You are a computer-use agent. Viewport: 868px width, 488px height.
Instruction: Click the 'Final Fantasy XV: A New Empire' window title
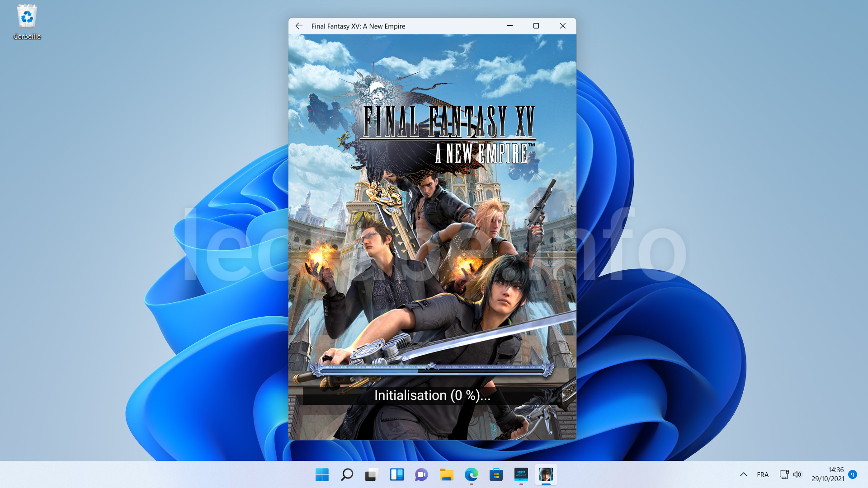coord(358,26)
